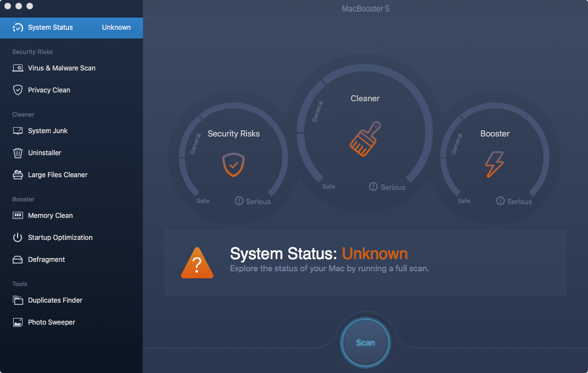Click the System Status icon in sidebar
588x373 pixels.
click(x=18, y=28)
